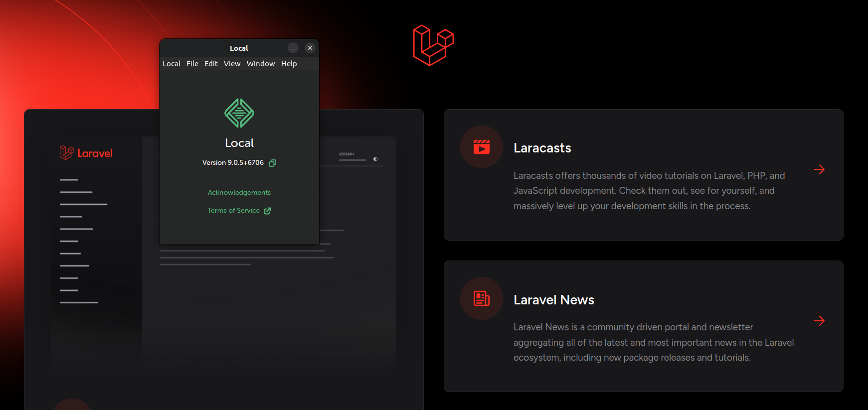Copy the Local version number icon
The width and height of the screenshot is (868, 410).
273,163
